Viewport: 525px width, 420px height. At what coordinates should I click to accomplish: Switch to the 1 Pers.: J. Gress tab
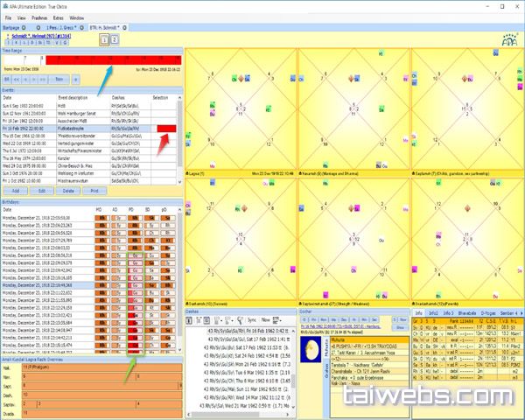click(58, 28)
